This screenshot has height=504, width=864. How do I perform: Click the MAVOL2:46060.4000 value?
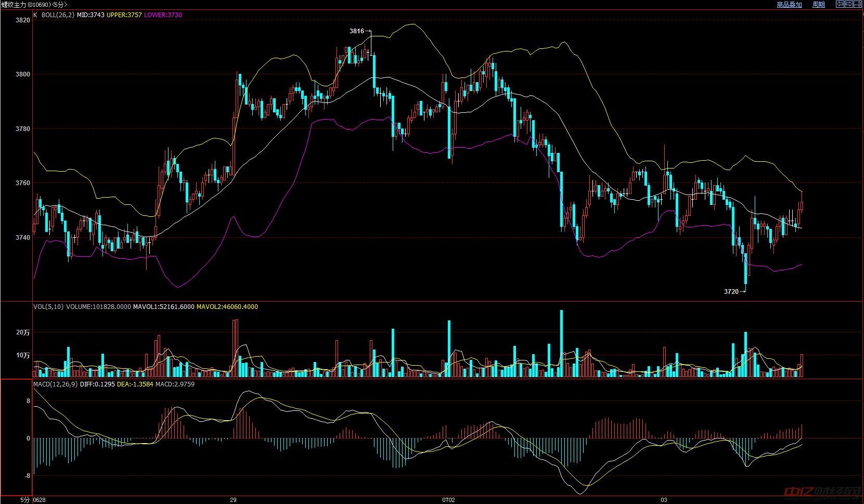[x=227, y=307]
